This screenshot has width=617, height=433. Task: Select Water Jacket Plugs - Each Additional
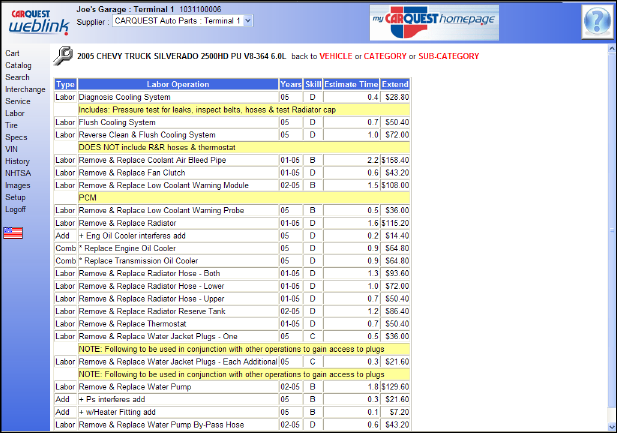pyautogui.click(x=178, y=362)
